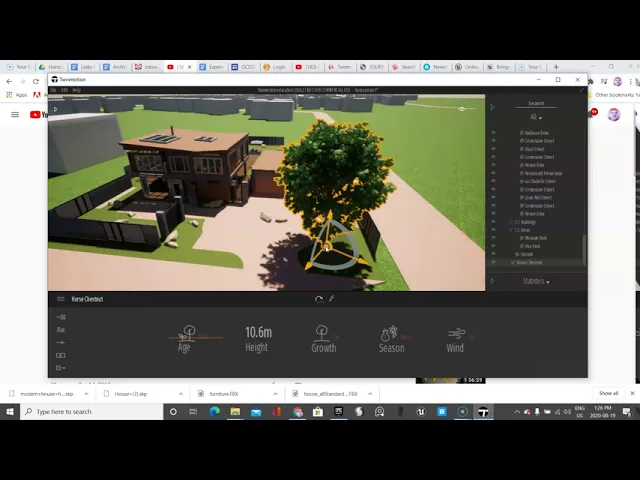Open YouTube hamburger menu in Chrome
The height and width of the screenshot is (480, 640).
15,115
